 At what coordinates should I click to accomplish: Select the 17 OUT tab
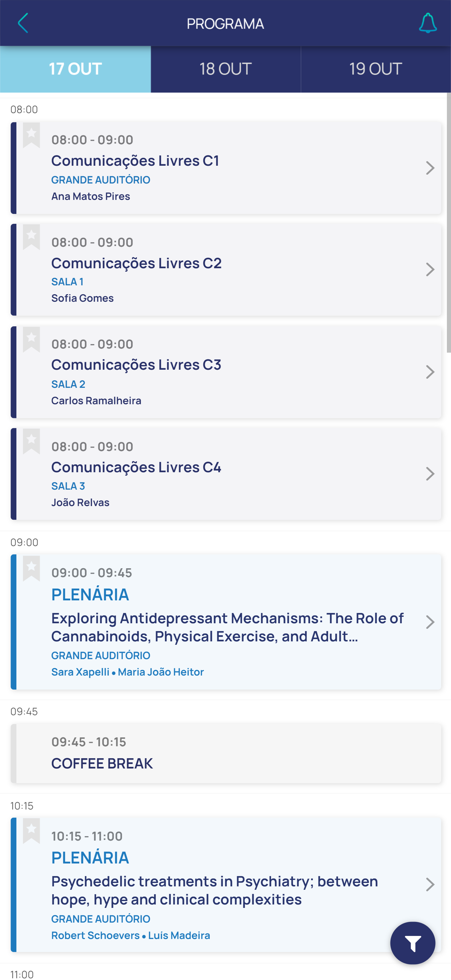[75, 69]
